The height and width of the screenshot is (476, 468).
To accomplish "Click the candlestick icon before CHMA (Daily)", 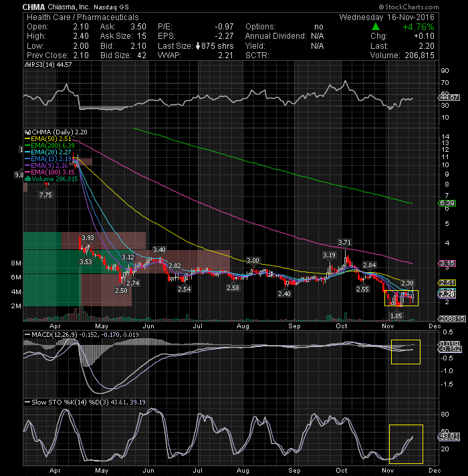I will point(27,132).
